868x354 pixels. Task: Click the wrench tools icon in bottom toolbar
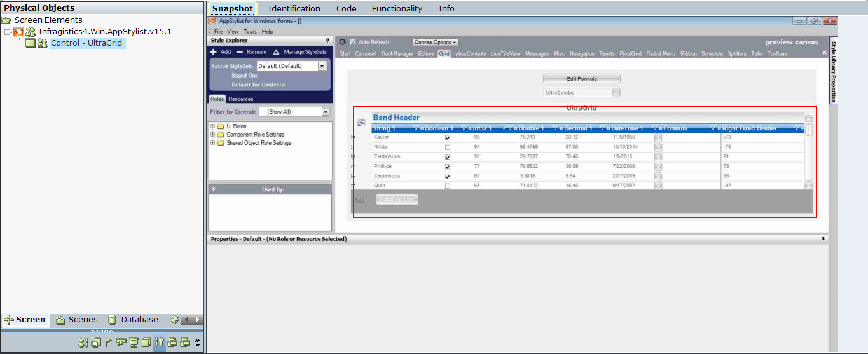click(x=160, y=343)
